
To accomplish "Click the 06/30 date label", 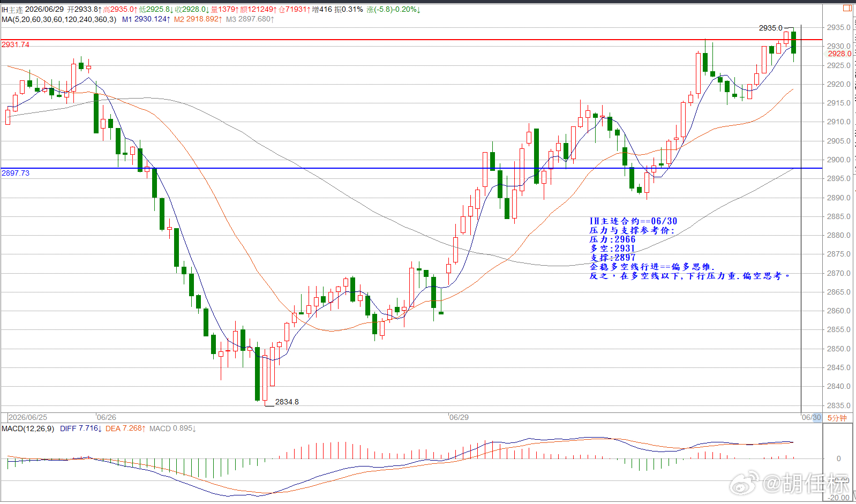I will pos(811,417).
